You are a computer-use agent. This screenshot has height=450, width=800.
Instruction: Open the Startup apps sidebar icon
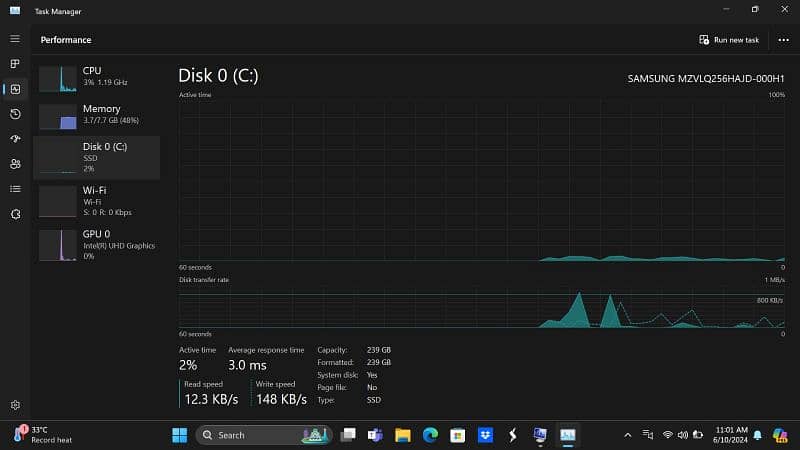(15, 139)
